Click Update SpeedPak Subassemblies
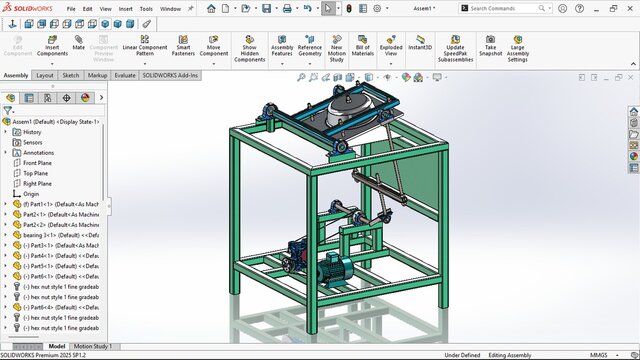640x360 pixels. (x=456, y=49)
